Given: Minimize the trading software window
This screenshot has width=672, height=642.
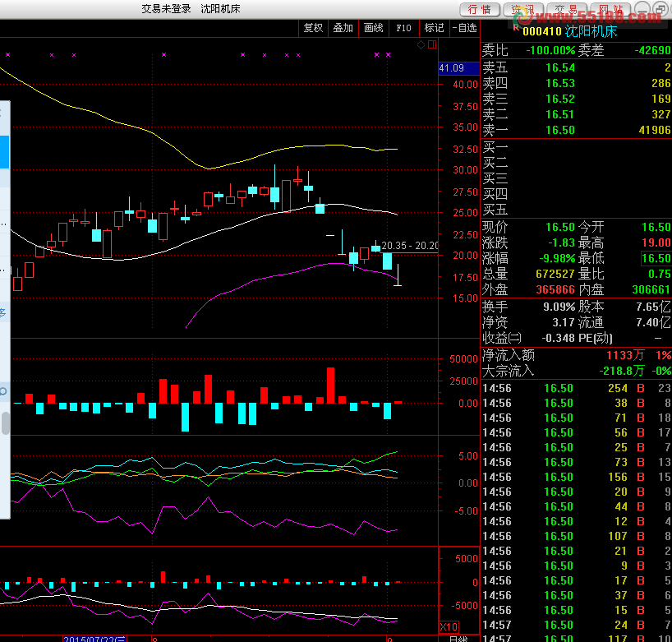Looking at the screenshot, I should (x=642, y=8).
